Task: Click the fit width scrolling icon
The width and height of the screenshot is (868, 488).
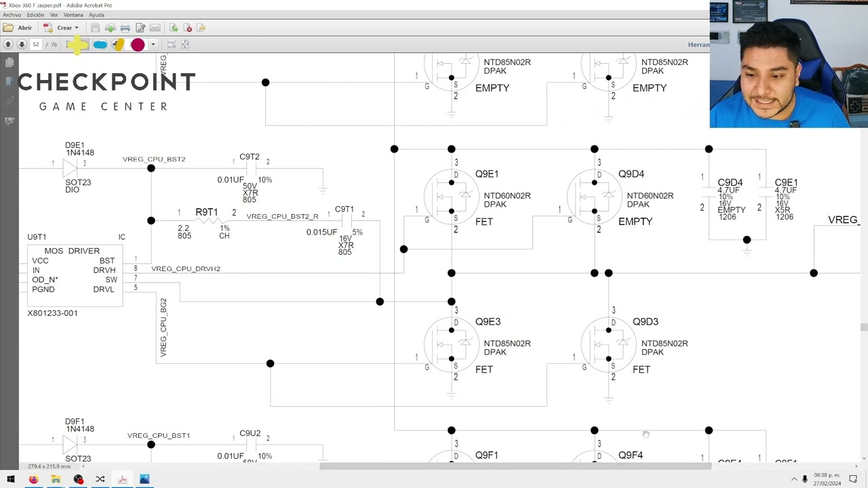Action: (171, 44)
